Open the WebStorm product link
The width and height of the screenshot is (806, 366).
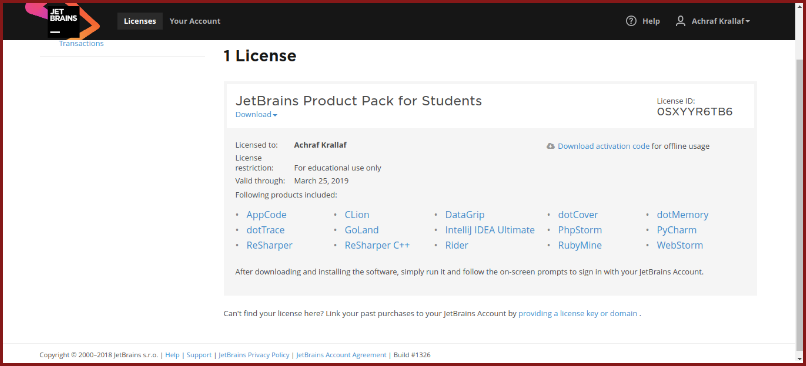(x=680, y=245)
